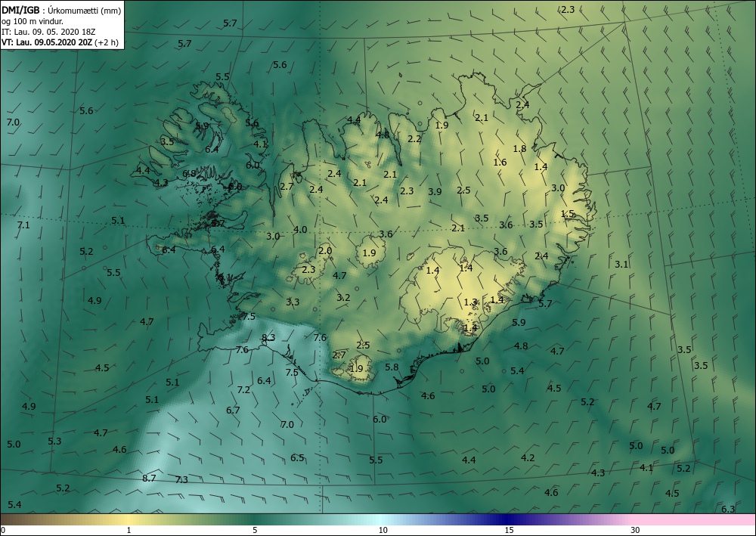Click the 7.1 value at the western edge
Image resolution: width=756 pixels, height=536 pixels.
[23, 225]
